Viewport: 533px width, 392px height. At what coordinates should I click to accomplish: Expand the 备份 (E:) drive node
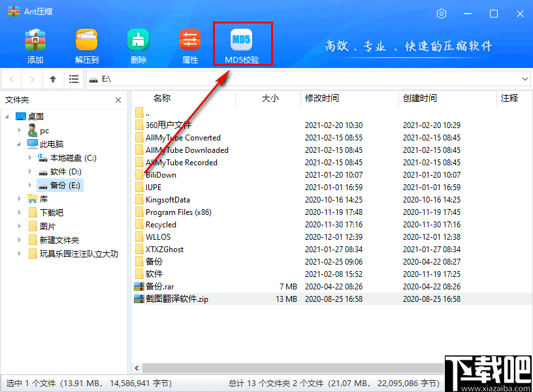pos(30,186)
